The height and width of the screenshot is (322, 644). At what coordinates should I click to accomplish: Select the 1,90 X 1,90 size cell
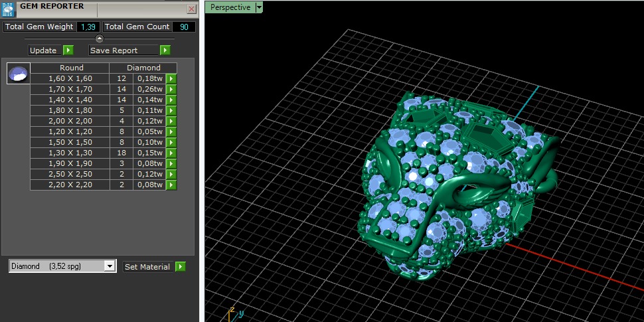(70, 163)
